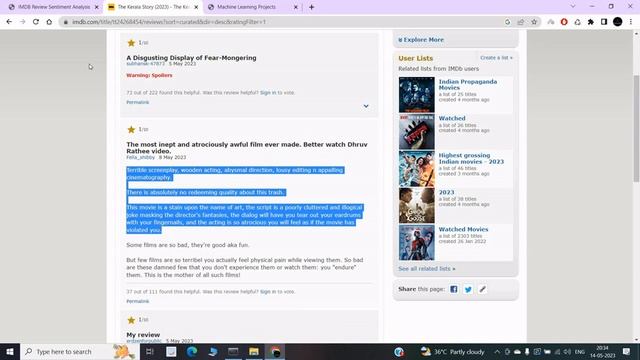Share page on Facebook icon

coord(453,289)
